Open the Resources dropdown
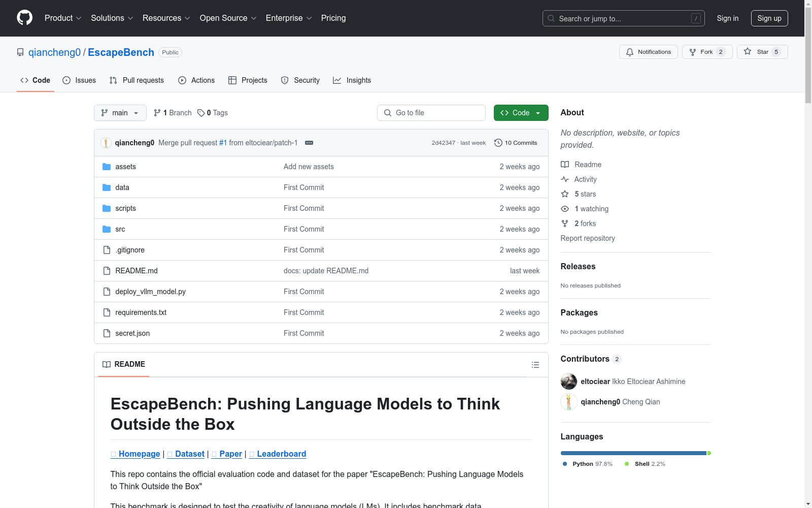 point(166,18)
